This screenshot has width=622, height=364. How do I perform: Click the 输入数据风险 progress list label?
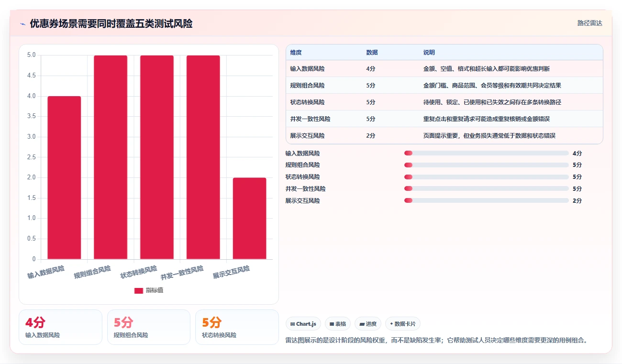pyautogui.click(x=303, y=154)
